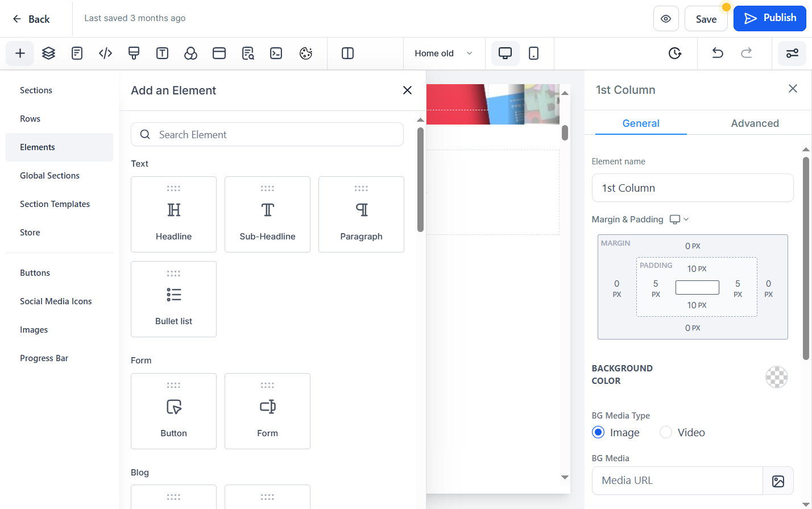Open version history clock icon
Viewport: 812px width, 509px height.
click(675, 53)
